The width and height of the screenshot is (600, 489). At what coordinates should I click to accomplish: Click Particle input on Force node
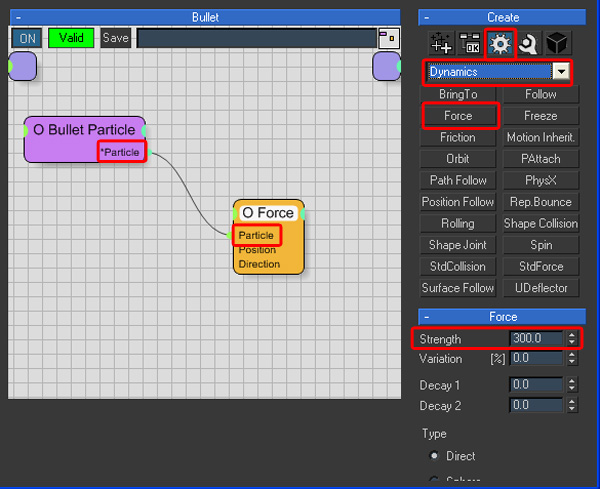[x=256, y=235]
